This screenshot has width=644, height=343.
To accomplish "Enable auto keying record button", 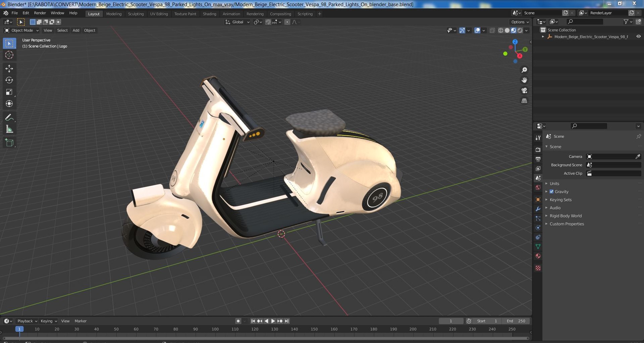I will [x=238, y=321].
